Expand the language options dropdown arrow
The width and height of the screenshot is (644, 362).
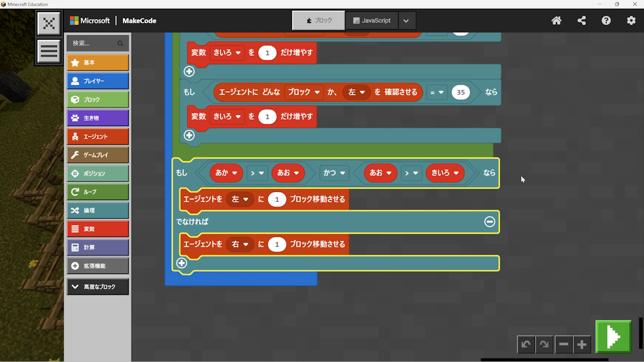pyautogui.click(x=406, y=21)
